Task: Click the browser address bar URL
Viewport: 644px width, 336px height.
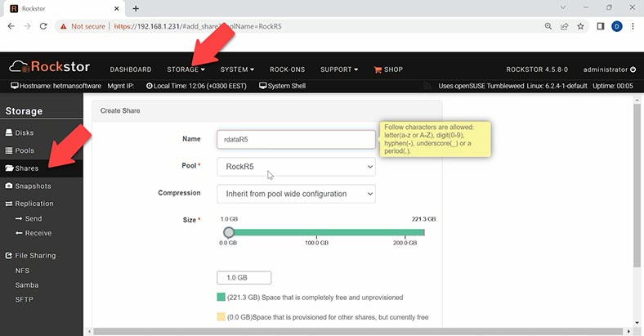Action: point(198,26)
